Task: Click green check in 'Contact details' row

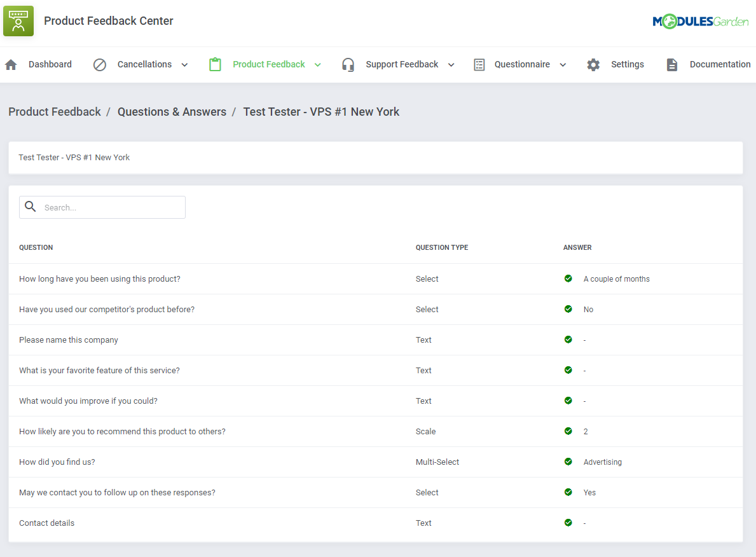Action: tap(568, 522)
